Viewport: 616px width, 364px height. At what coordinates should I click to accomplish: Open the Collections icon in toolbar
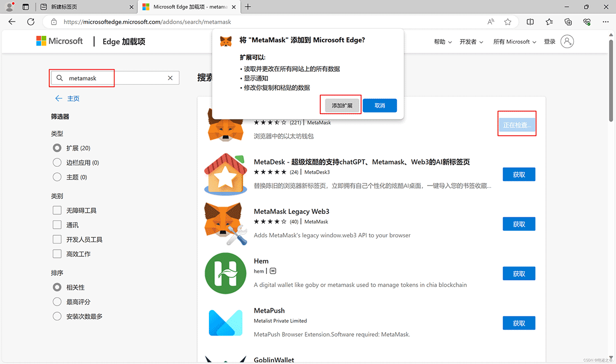click(x=568, y=22)
